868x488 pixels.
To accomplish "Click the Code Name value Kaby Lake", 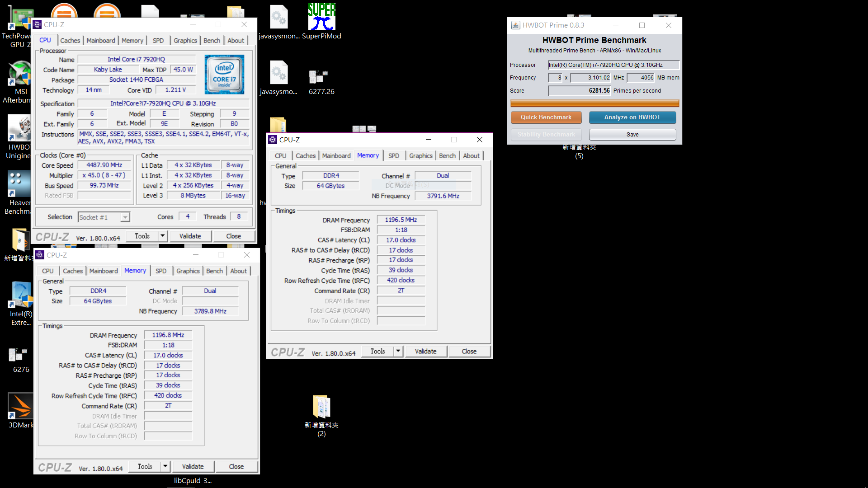I will 108,70.
